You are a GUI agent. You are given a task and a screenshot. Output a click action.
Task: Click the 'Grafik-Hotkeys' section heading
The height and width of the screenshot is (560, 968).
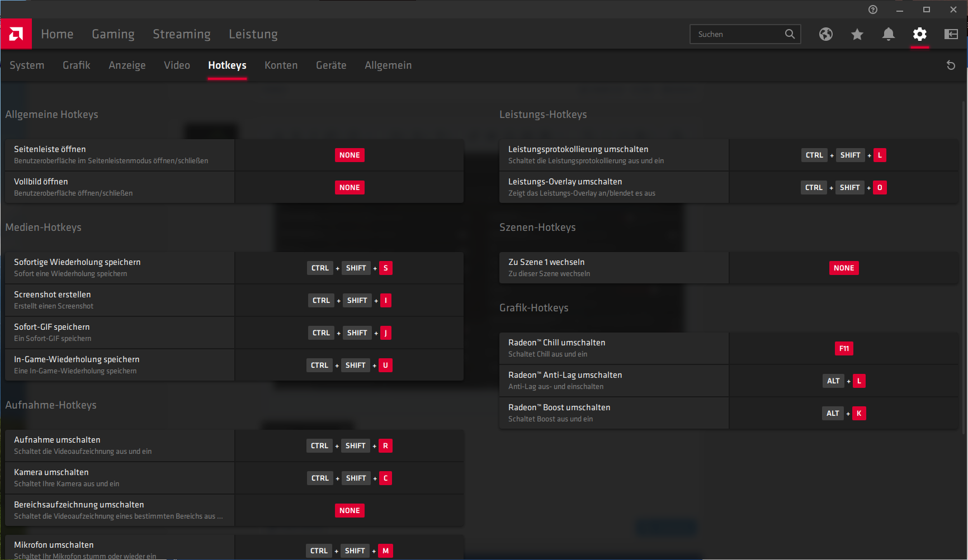pos(534,308)
